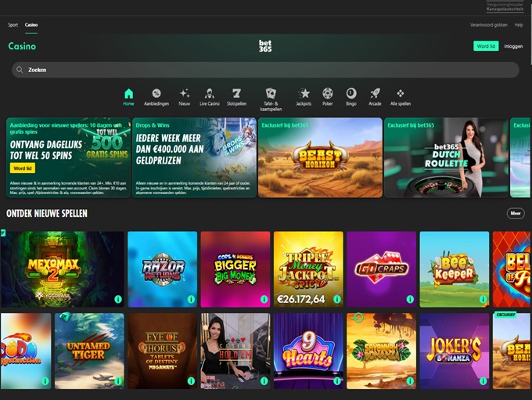Click the bet365 logo
This screenshot has height=400, width=532.
265,46
